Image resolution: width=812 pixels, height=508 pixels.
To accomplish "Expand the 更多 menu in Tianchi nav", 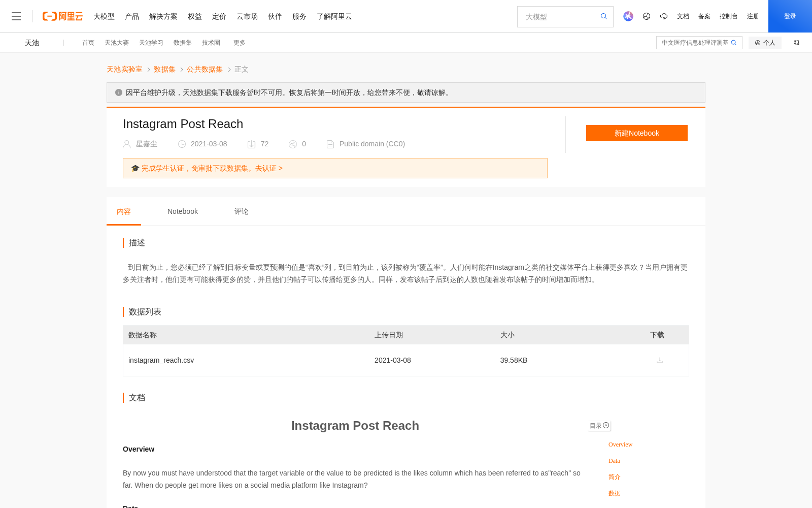I will point(240,43).
